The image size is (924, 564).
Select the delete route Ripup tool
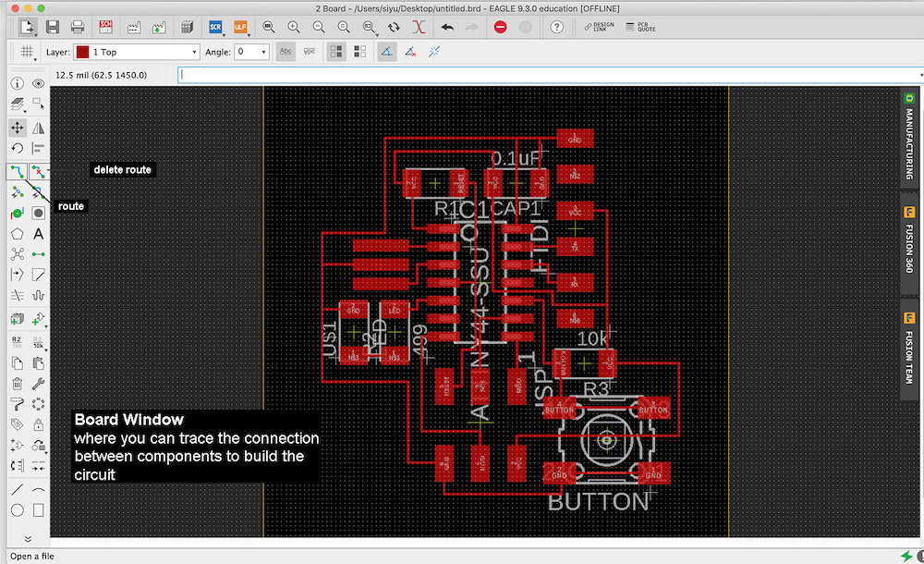tap(38, 172)
